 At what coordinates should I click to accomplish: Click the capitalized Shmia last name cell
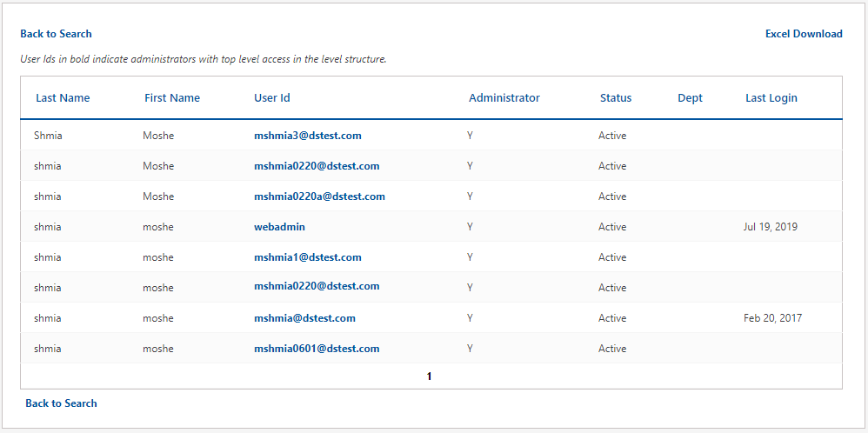coord(48,136)
